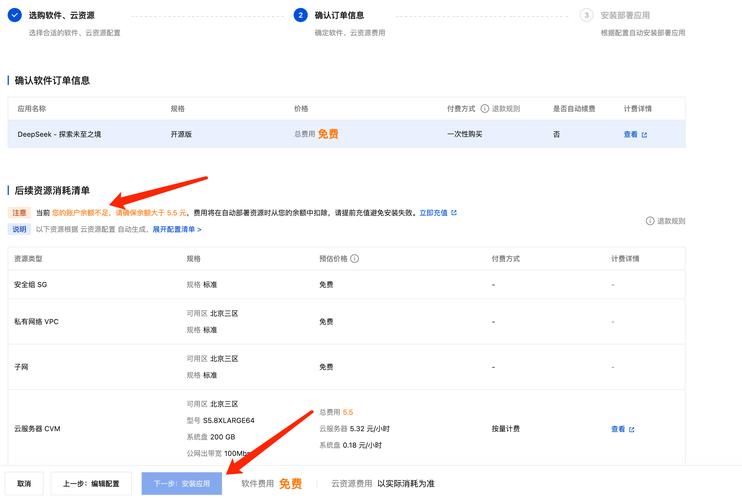Open external link icon in 云服务器 CVM row
Viewport: 742px width, 500px height.
pos(631,429)
